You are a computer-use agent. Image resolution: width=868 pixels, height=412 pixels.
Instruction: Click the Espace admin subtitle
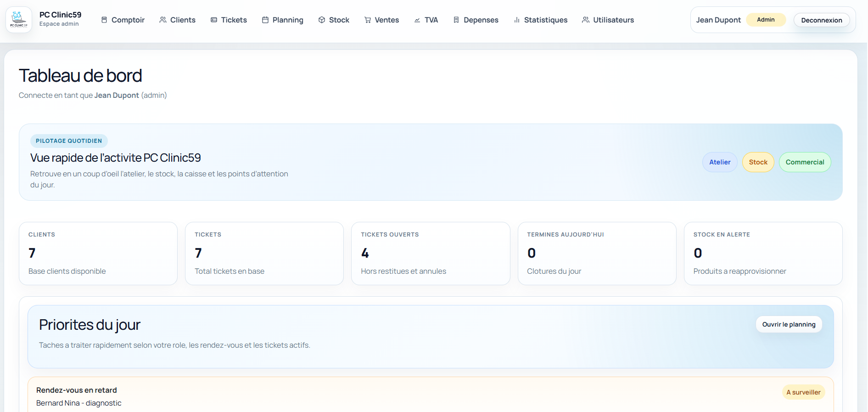tap(59, 24)
